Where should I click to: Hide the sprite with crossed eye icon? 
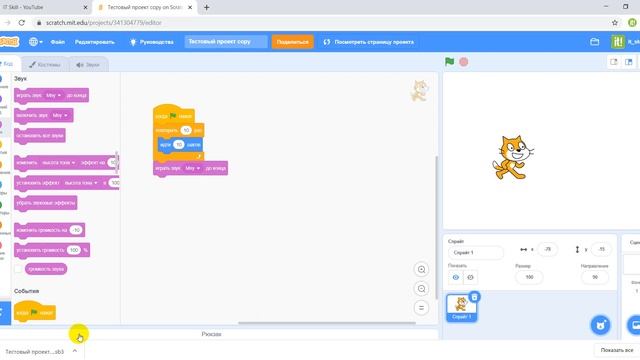470,277
